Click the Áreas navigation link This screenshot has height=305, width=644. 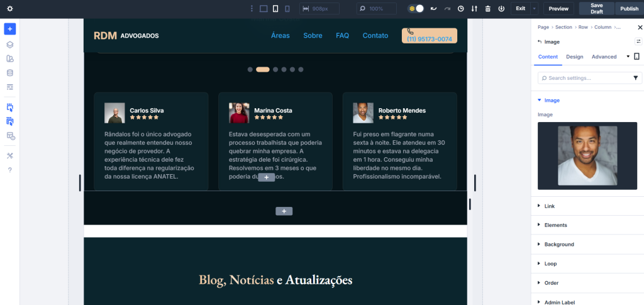(280, 36)
